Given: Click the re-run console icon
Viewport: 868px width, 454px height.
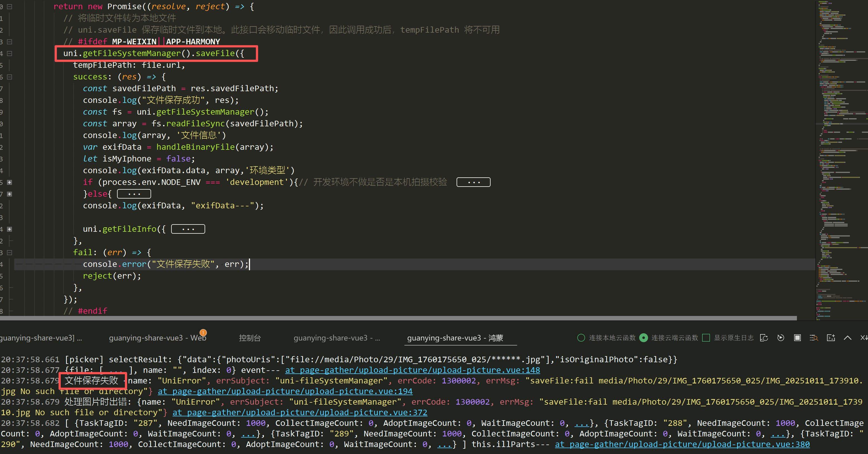Looking at the screenshot, I should coord(780,338).
